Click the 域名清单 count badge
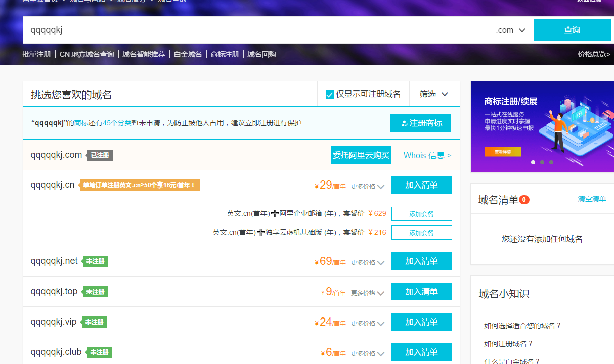Viewport: 614px width, 364px height. click(524, 200)
